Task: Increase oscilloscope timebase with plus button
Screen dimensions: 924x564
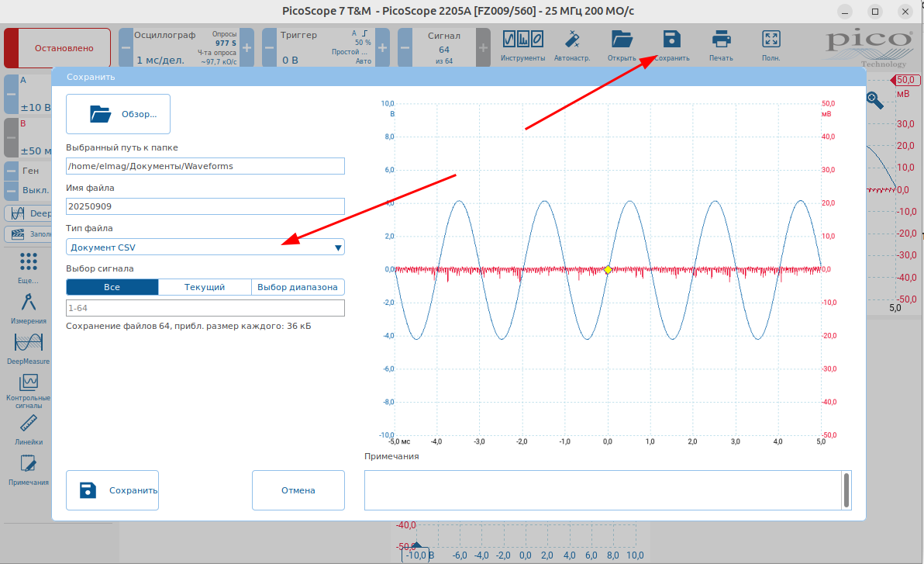Action: tap(247, 48)
